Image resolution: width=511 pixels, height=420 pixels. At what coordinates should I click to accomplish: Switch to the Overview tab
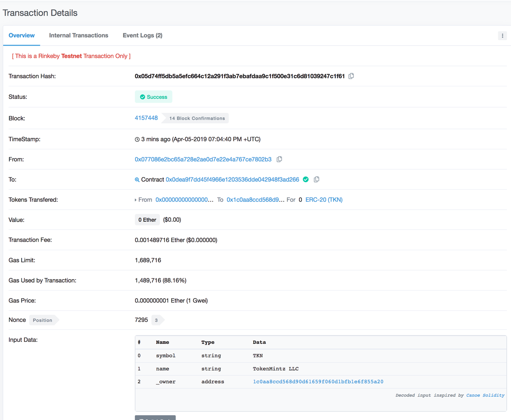(22, 35)
